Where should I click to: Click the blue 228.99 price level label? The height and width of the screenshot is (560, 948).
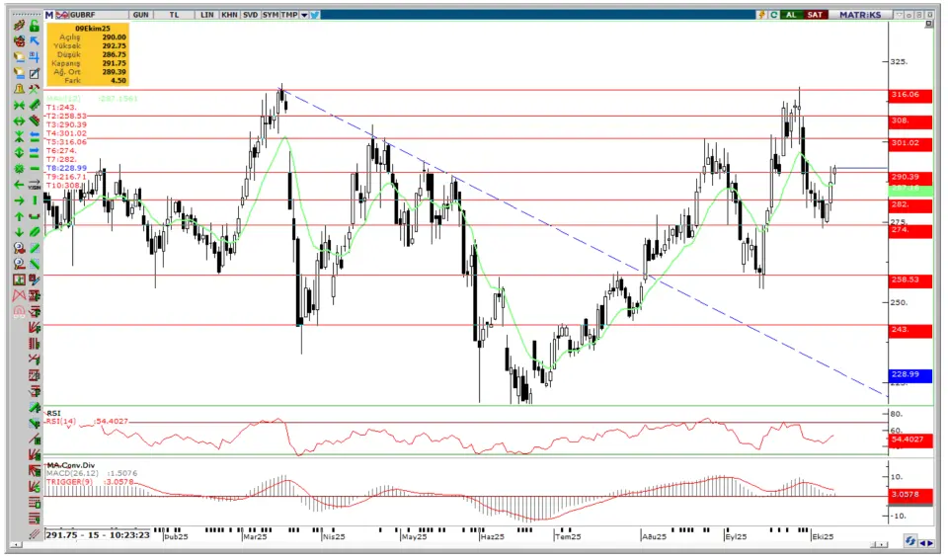coord(905,374)
